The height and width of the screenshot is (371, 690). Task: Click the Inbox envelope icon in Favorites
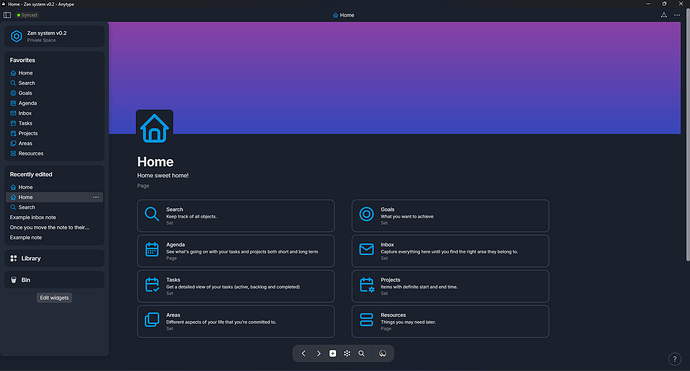[x=13, y=114]
